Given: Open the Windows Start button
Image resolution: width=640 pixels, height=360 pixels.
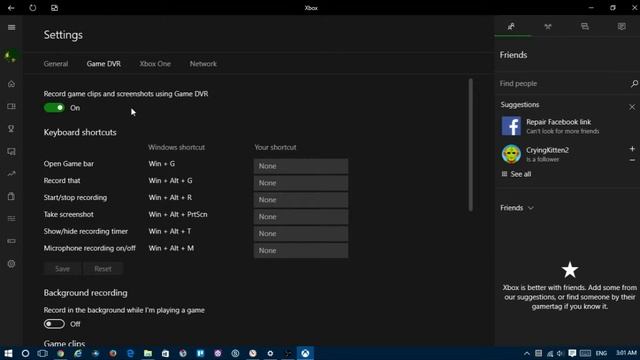Looking at the screenshot, I should click(x=8, y=353).
